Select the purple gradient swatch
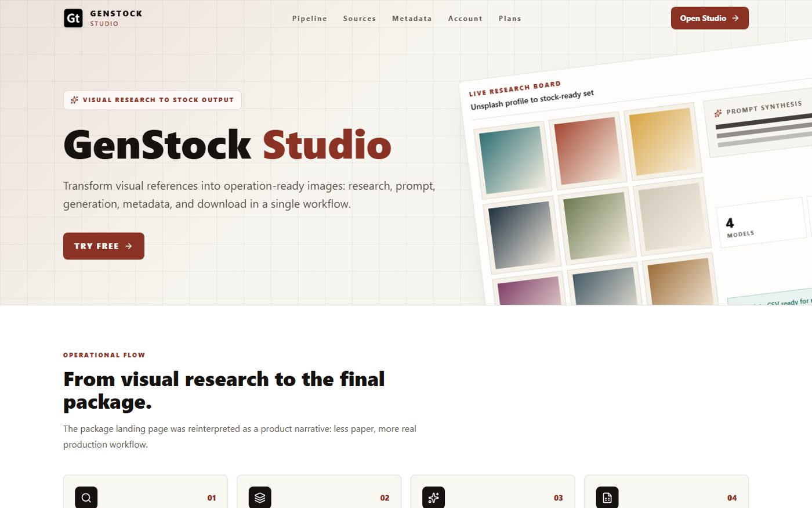Image resolution: width=812 pixels, height=508 pixels. click(x=530, y=291)
